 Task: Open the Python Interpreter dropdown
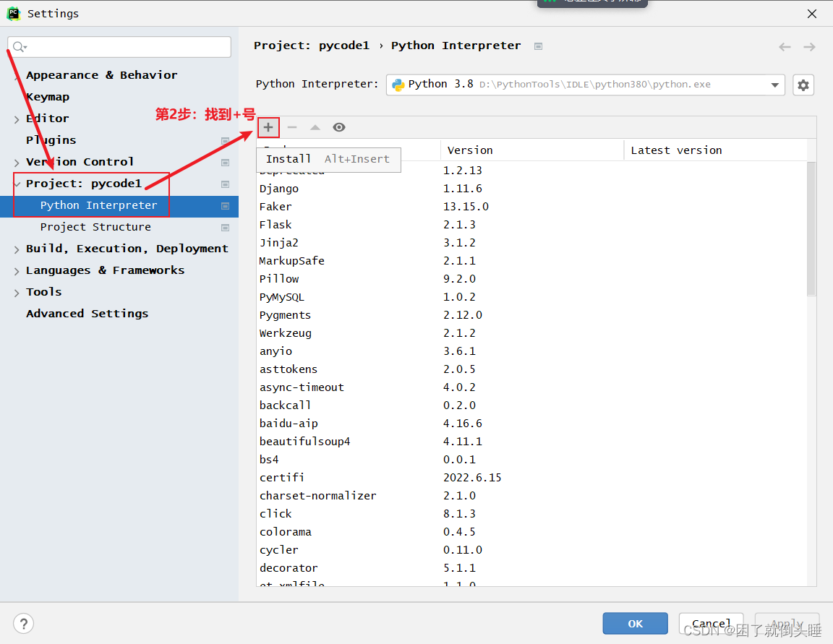(586, 85)
